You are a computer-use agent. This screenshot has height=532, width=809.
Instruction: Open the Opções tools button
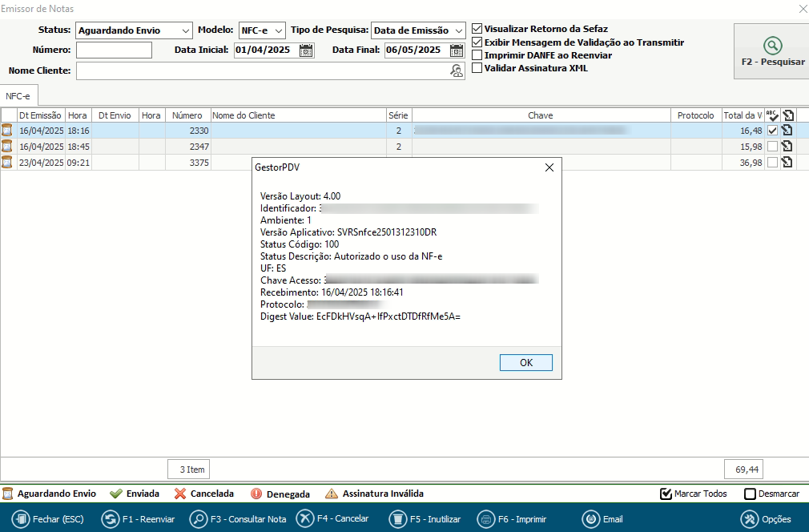[749, 519]
